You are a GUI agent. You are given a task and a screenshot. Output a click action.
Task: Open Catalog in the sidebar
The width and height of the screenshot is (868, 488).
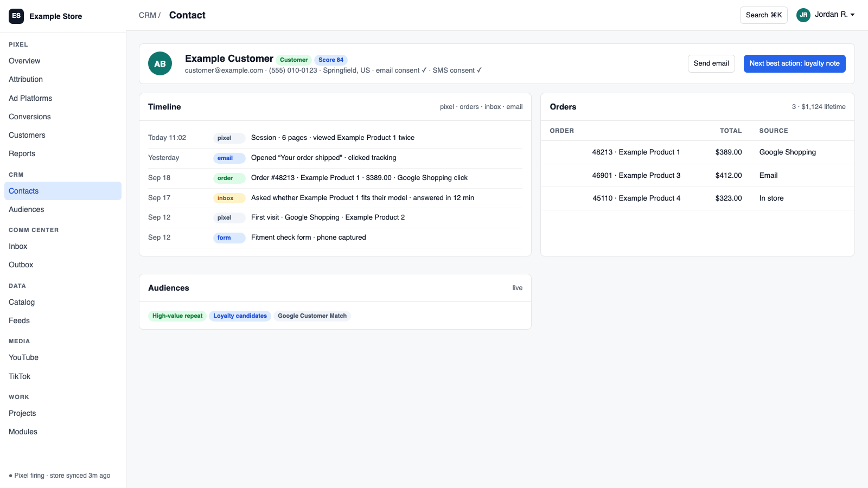point(63,302)
